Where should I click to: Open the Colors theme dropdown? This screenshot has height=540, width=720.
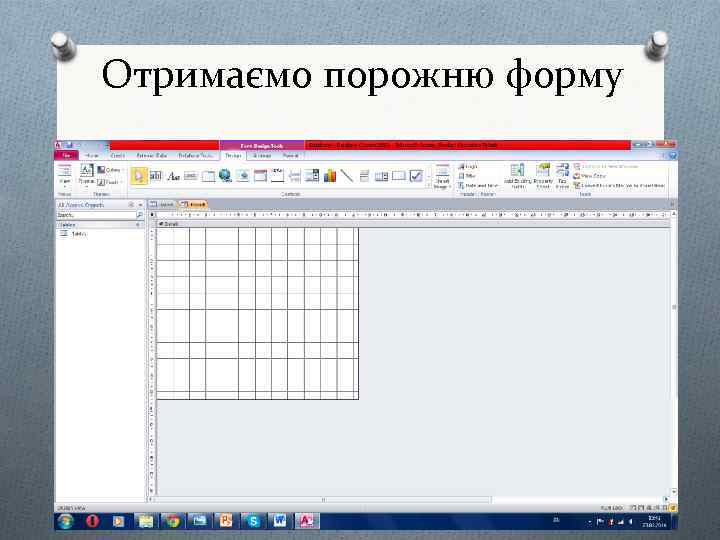click(x=110, y=170)
